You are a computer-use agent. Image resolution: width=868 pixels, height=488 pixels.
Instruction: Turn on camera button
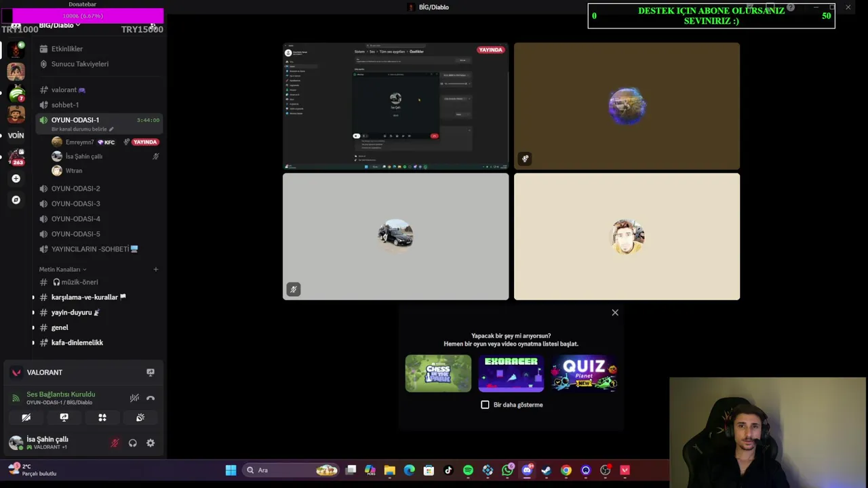[26, 418]
